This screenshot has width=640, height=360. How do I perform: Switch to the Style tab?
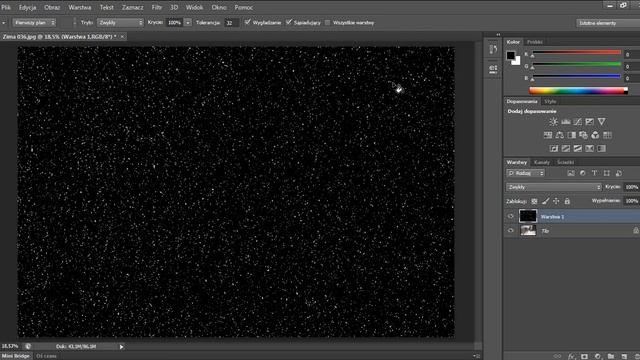[550, 101]
